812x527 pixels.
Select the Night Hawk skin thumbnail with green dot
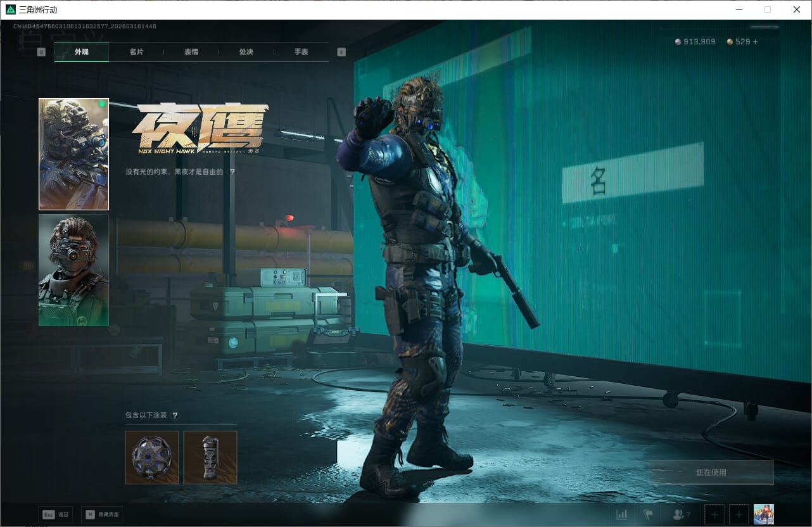pyautogui.click(x=73, y=154)
